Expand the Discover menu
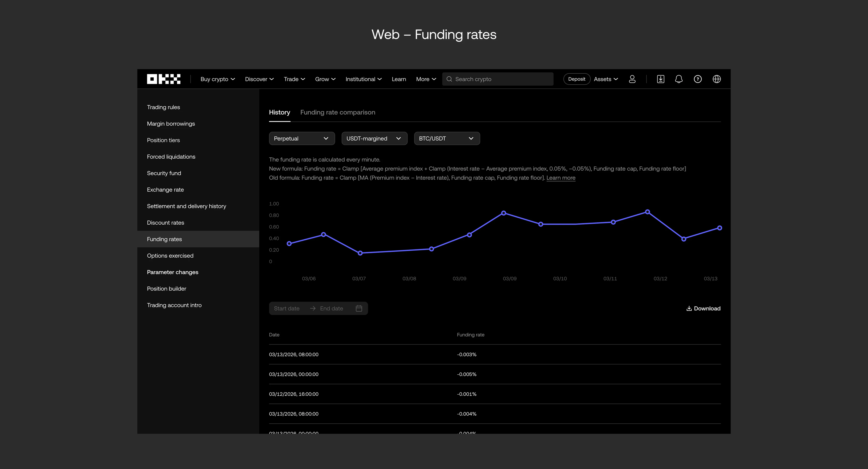Screen dimensions: 868x469 coord(259,79)
